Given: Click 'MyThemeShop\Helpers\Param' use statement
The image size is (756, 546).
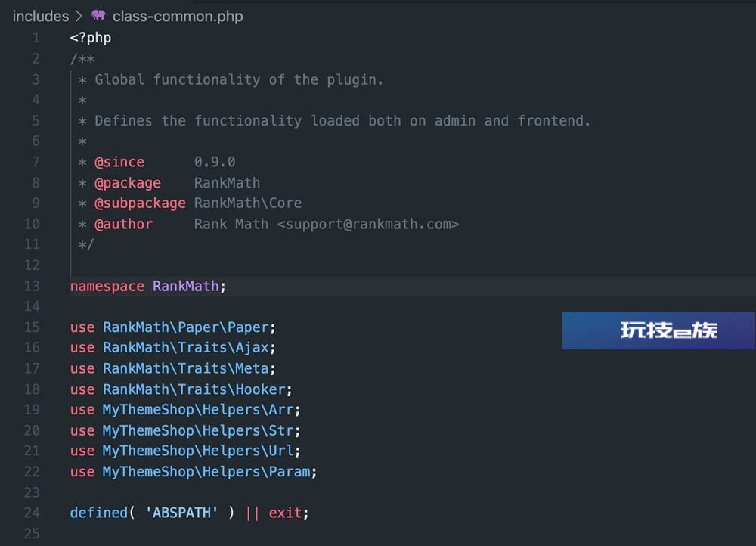Looking at the screenshot, I should [x=206, y=472].
